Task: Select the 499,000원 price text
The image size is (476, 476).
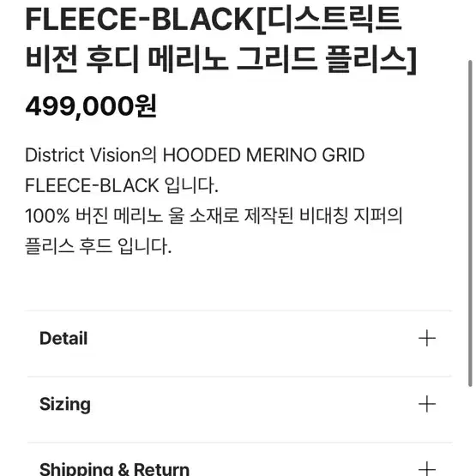Action: [x=91, y=106]
